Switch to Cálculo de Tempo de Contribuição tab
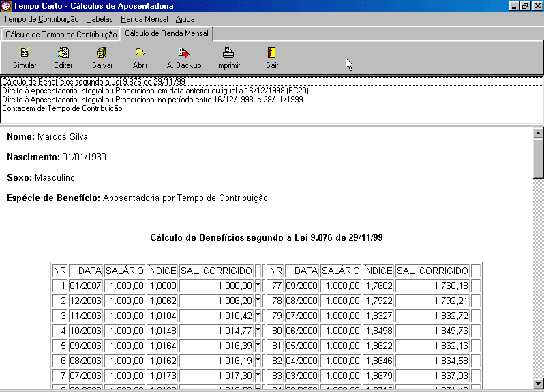Image resolution: width=544 pixels, height=392 pixels. [61, 35]
